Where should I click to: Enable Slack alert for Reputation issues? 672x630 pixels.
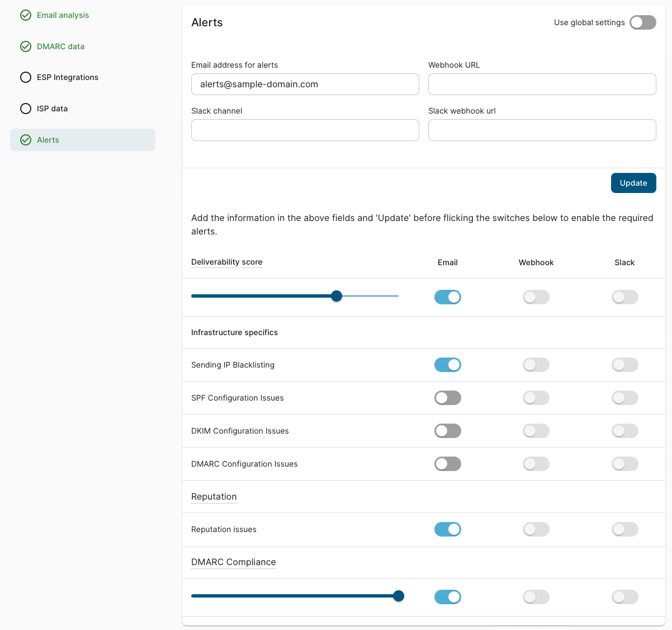pos(625,529)
